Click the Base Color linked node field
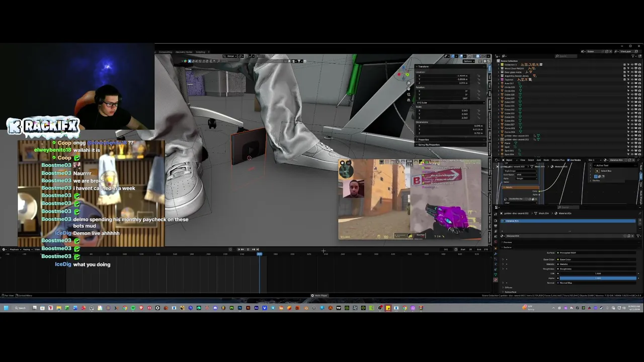 [x=597, y=259]
